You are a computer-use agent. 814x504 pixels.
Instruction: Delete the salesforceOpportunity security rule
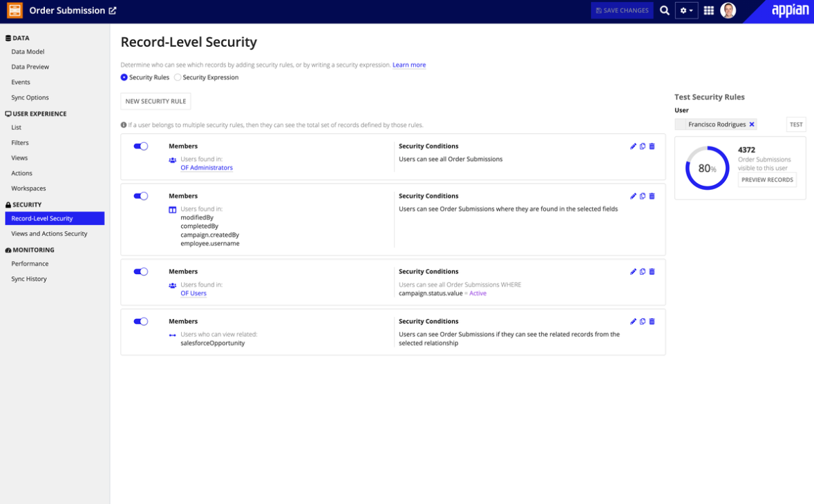652,322
